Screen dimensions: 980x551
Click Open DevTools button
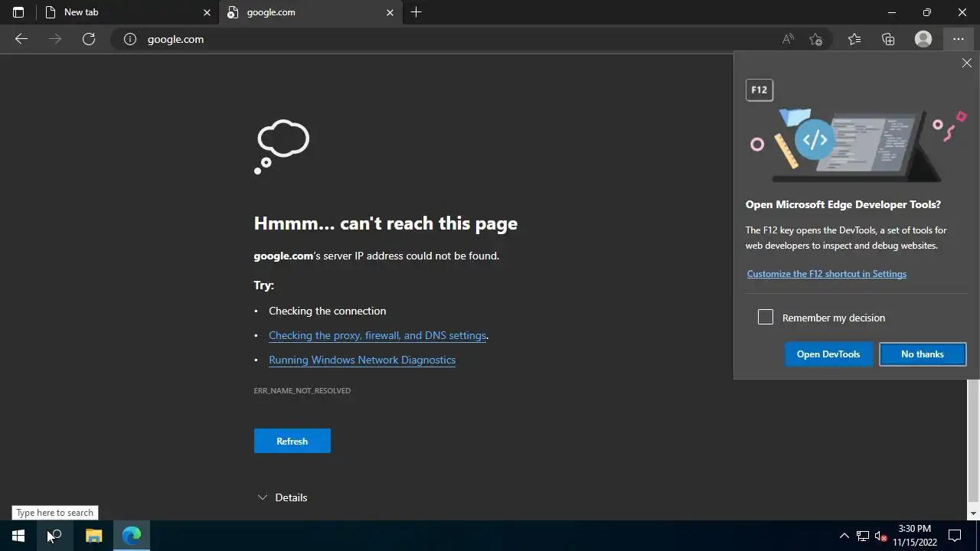pyautogui.click(x=828, y=354)
